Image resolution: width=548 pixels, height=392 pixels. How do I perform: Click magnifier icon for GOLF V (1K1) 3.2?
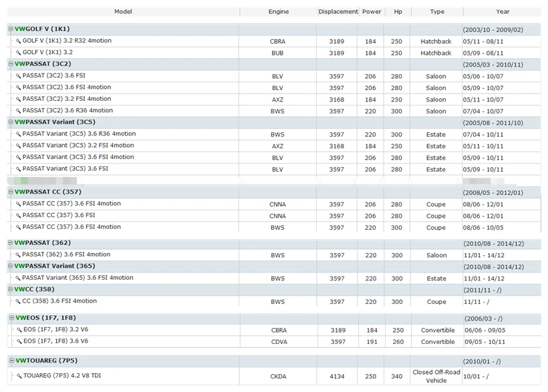pyautogui.click(x=18, y=53)
